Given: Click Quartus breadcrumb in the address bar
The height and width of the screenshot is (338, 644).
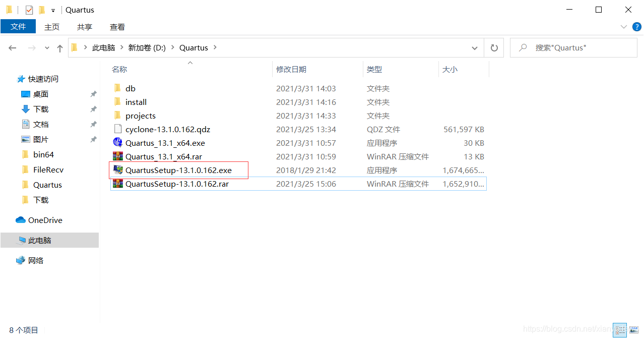Looking at the screenshot, I should pos(194,48).
